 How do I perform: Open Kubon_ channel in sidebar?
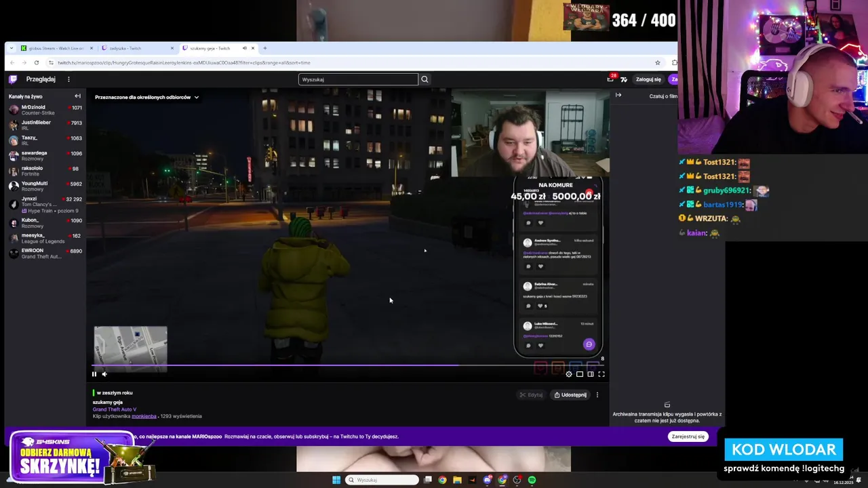pyautogui.click(x=45, y=223)
